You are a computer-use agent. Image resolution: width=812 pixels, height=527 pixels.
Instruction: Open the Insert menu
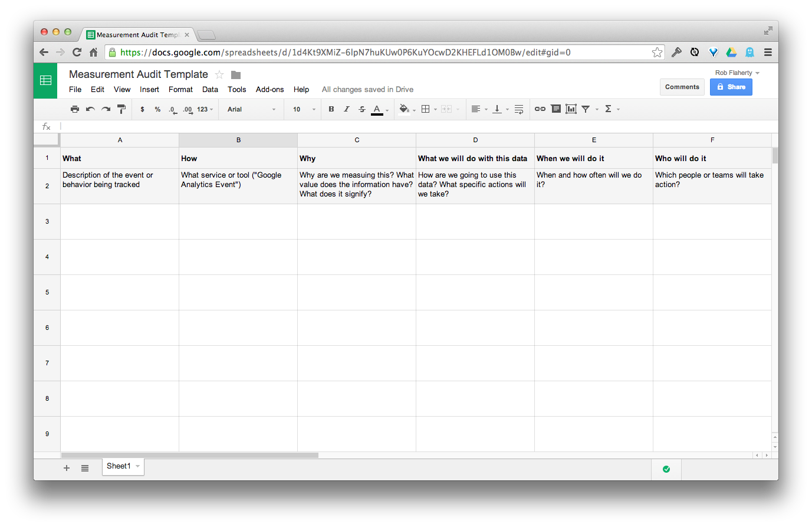tap(149, 90)
